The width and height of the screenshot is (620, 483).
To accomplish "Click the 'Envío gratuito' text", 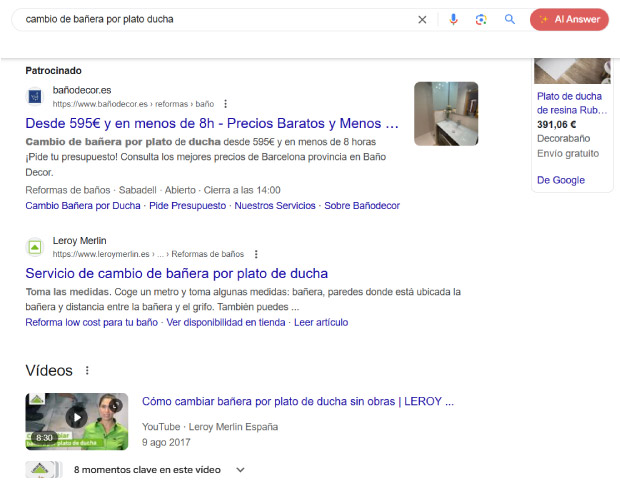I will point(568,153).
